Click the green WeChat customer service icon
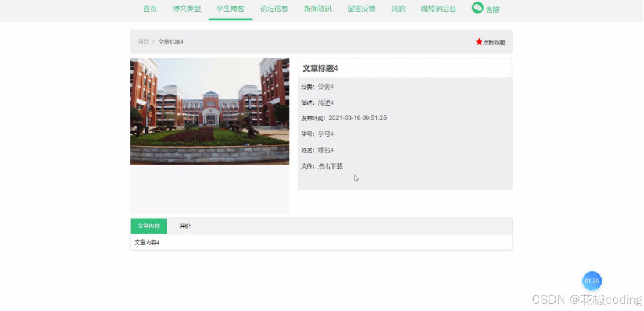This screenshot has width=644, height=311. click(x=477, y=8)
